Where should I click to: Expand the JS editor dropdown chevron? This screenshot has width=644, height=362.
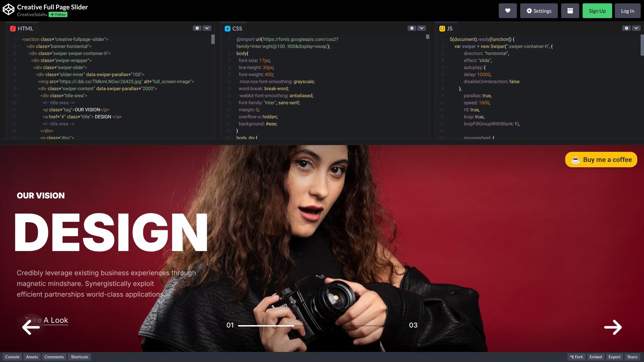click(636, 28)
